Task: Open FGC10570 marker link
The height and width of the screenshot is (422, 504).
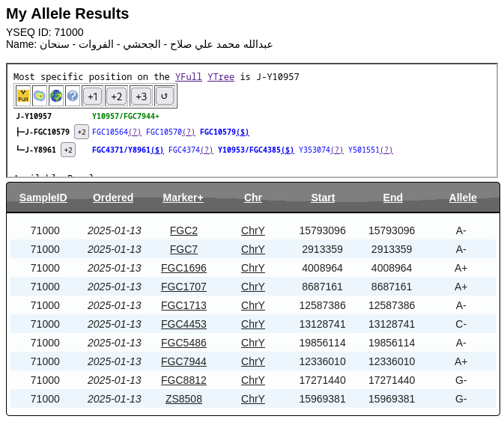Action: [x=171, y=132]
